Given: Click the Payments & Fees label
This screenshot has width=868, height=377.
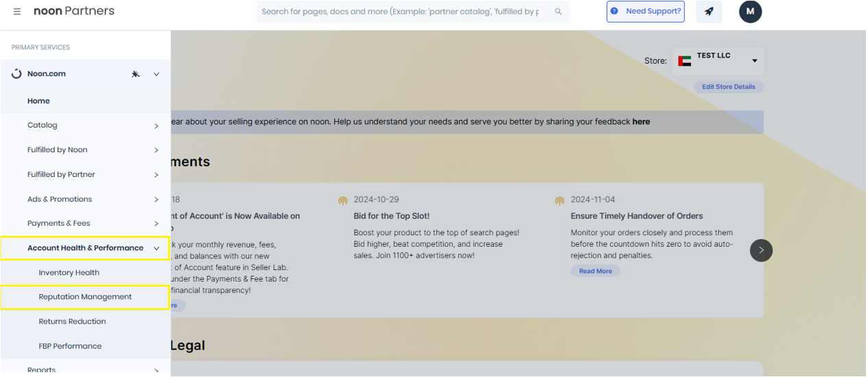Looking at the screenshot, I should pyautogui.click(x=59, y=223).
